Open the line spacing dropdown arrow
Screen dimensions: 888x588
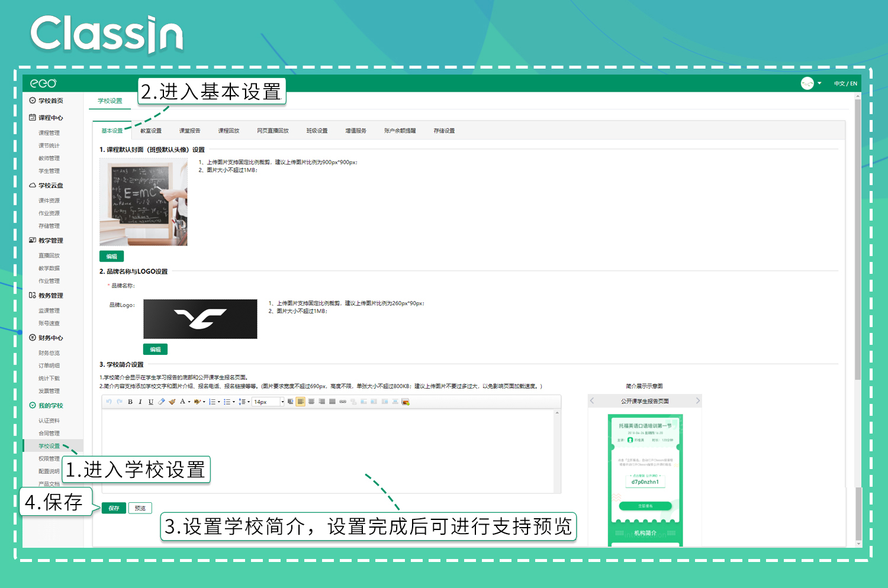coord(249,402)
